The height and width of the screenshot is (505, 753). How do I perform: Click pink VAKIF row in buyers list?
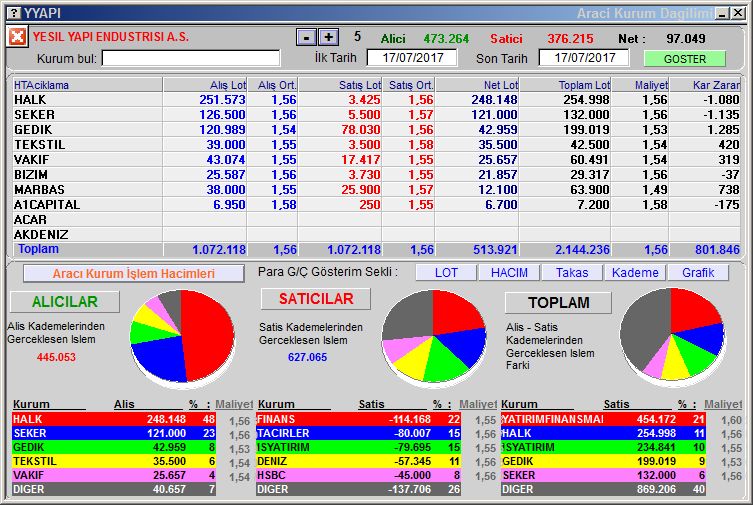pos(114,475)
